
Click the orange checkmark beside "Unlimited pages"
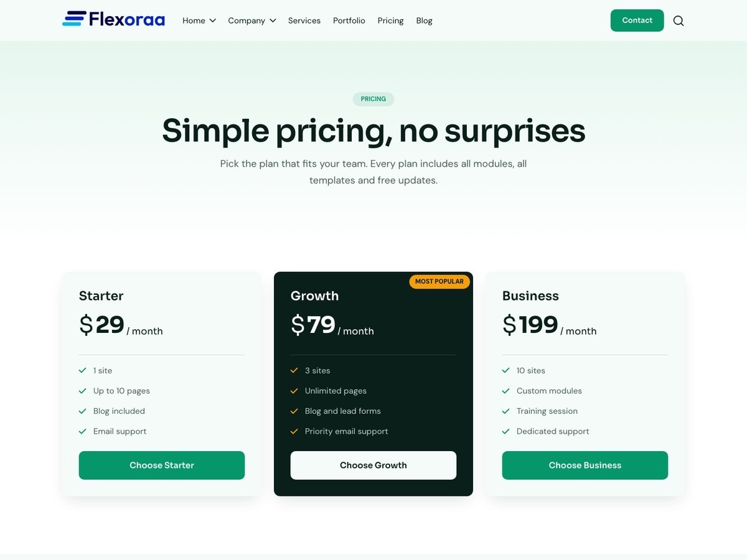tap(294, 391)
